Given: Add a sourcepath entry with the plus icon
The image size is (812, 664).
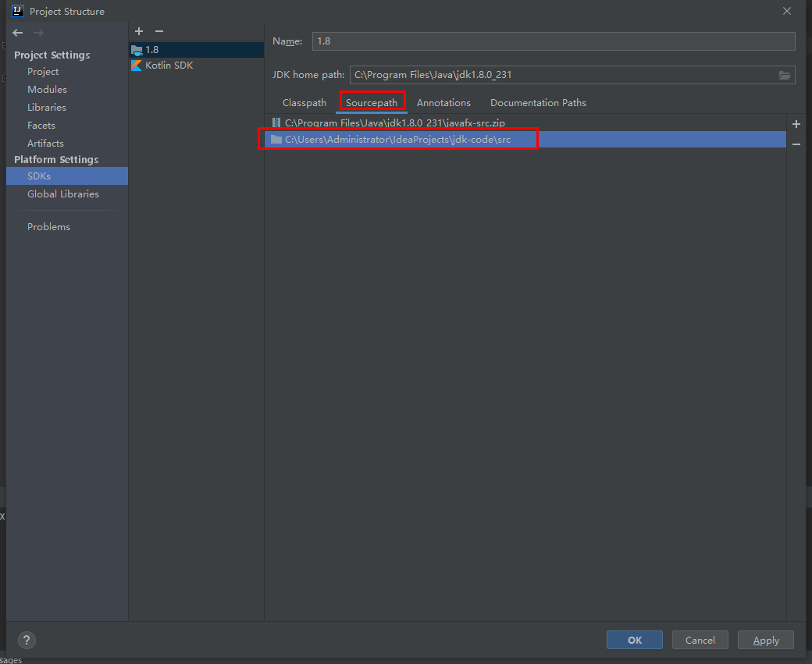Looking at the screenshot, I should (796, 124).
